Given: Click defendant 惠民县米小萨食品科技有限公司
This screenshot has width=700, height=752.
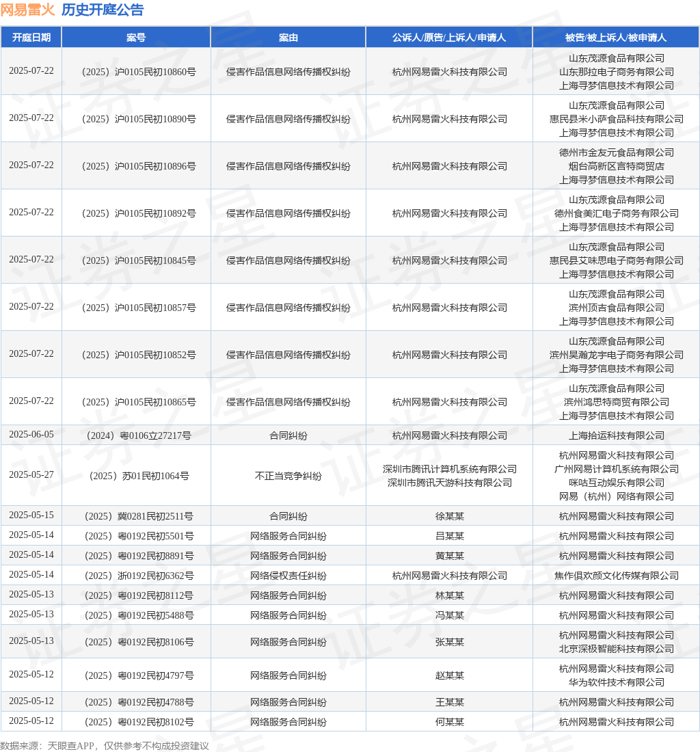Looking at the screenshot, I should coord(617,119).
